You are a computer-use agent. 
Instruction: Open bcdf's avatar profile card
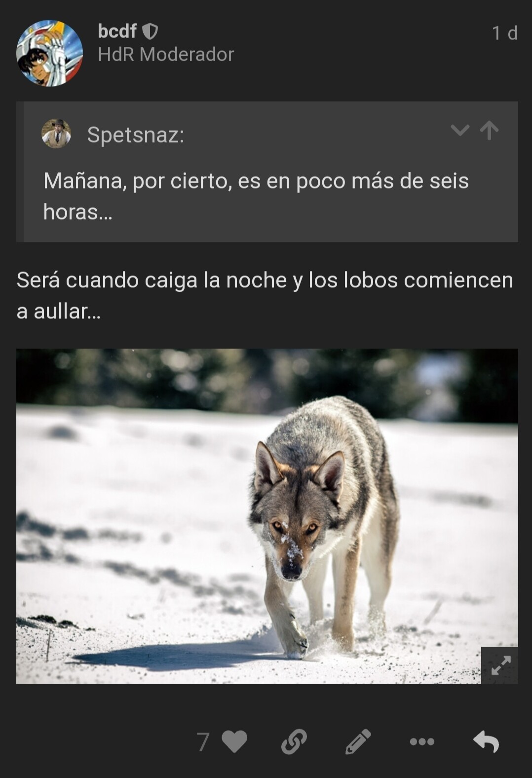click(x=49, y=53)
